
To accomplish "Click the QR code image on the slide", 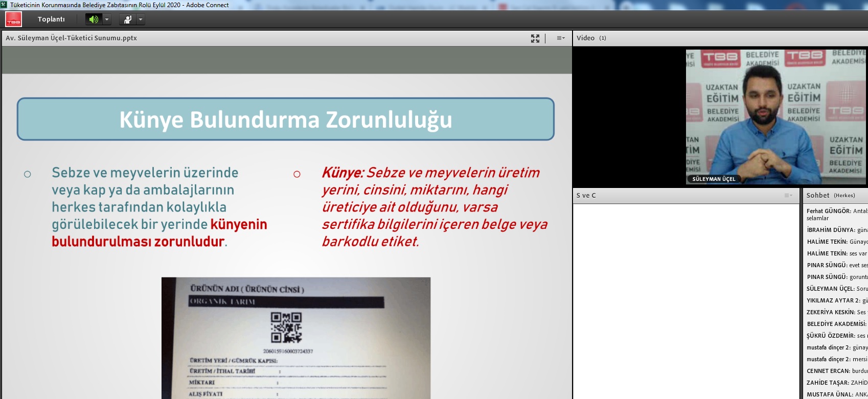I will point(286,327).
